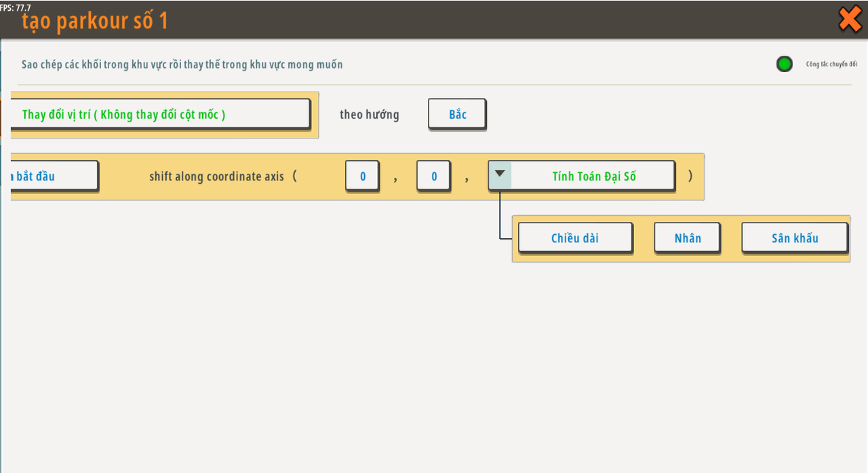Screen dimensions: 868x473
Task: Close the parkour editor with orange X
Action: pos(850,19)
